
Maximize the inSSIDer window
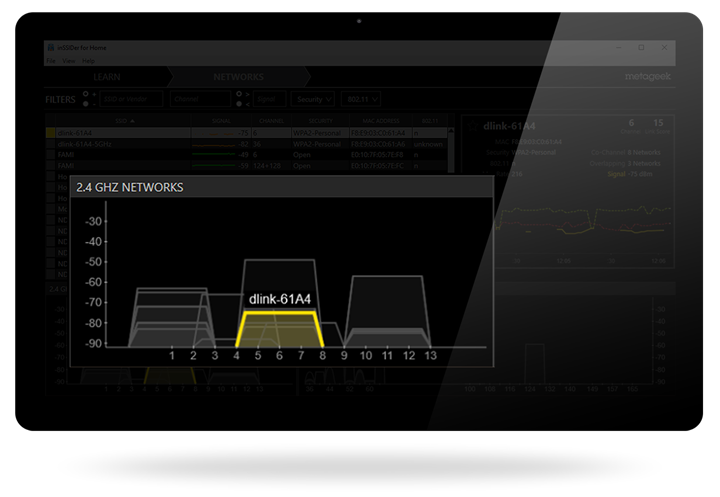640,47
